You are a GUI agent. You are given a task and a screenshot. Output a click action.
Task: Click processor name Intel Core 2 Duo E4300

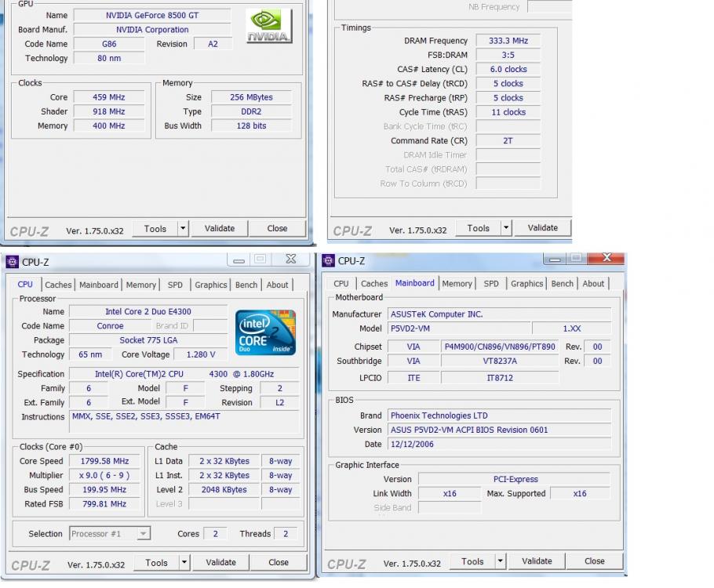[148, 311]
